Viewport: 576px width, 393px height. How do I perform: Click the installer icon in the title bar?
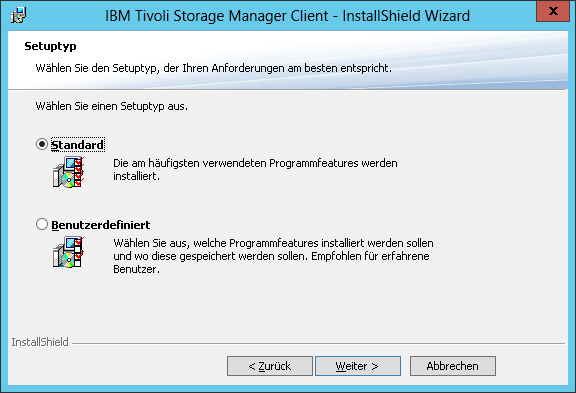(18, 15)
